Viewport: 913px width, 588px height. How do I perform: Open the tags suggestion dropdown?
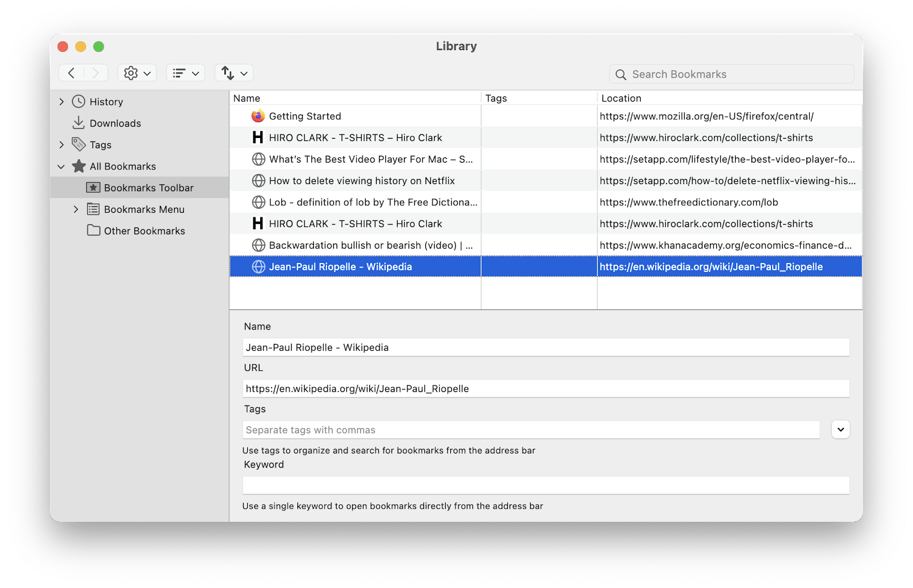pyautogui.click(x=840, y=429)
